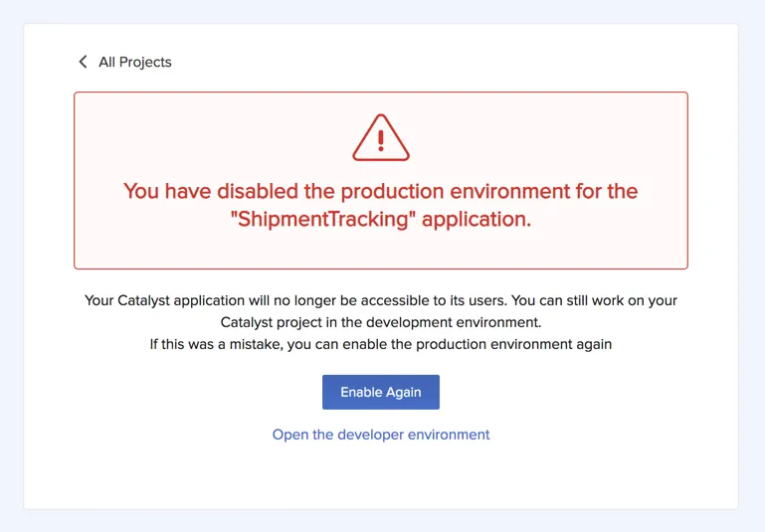Viewport: 765px width, 532px height.
Task: Click the "If this was a mistake" sentence
Action: (x=381, y=344)
